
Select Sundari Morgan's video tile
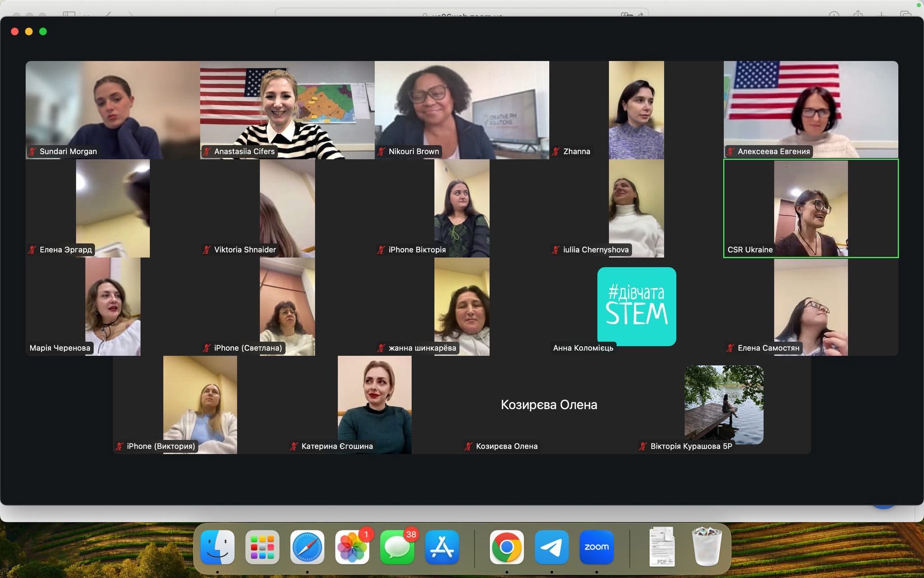113,110
